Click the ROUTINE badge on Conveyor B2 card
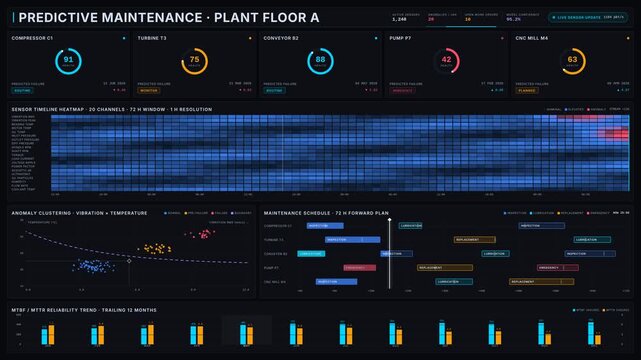641x360 pixels. tap(274, 90)
